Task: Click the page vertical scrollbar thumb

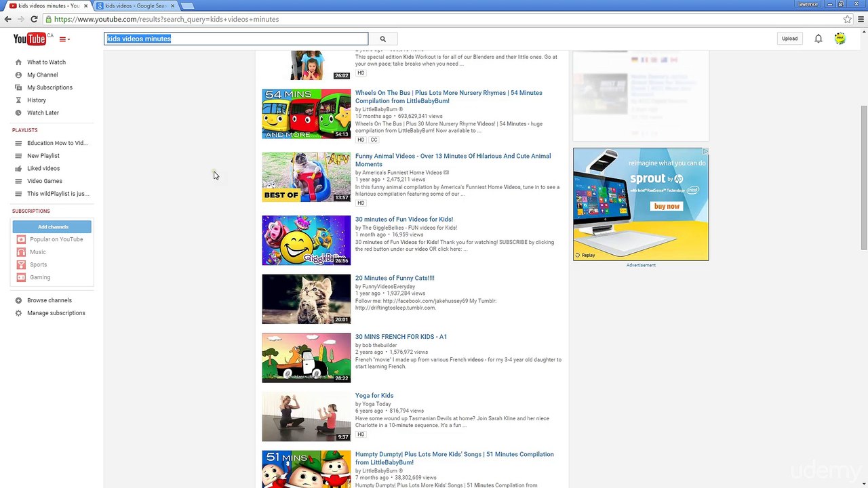Action: 864,178
